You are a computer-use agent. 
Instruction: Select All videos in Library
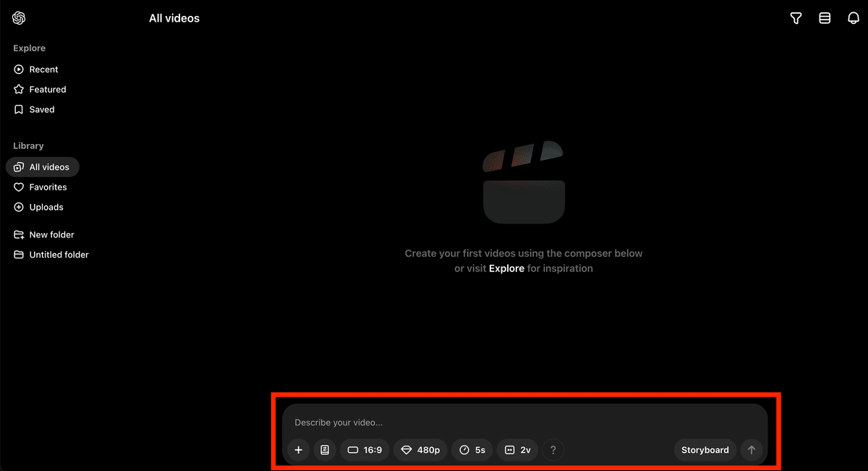[43, 167]
